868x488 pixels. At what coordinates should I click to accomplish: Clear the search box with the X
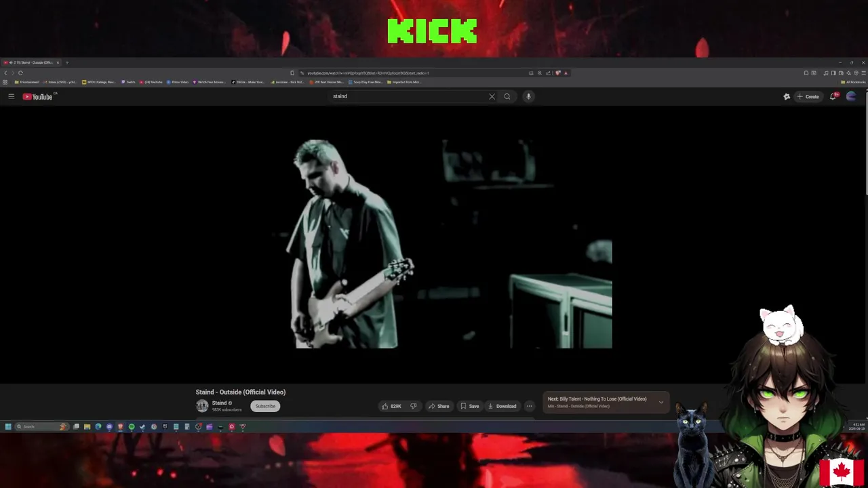pos(492,96)
